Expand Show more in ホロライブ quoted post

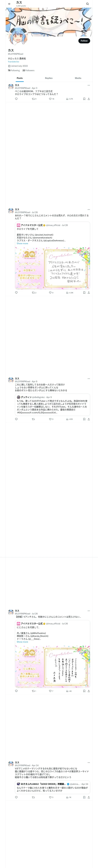[22, 244]
